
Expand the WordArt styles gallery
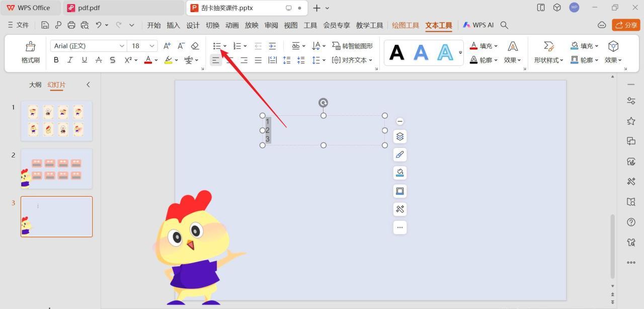460,52
